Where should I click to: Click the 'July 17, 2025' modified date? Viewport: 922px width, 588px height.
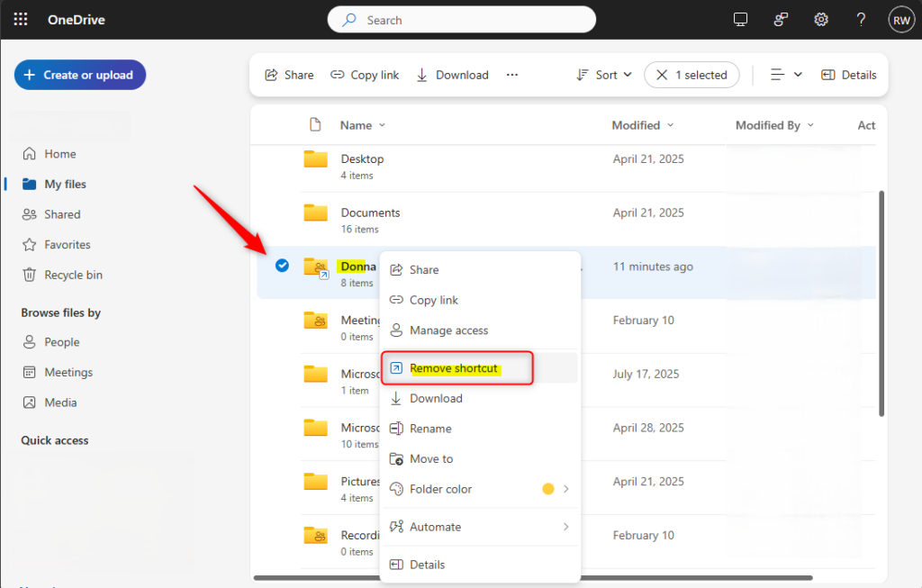coord(646,374)
